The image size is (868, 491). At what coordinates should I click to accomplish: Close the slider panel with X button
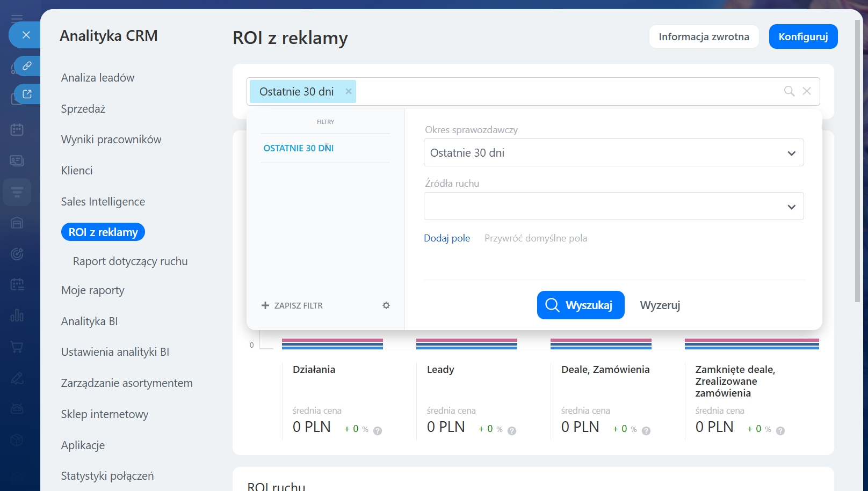pos(26,35)
